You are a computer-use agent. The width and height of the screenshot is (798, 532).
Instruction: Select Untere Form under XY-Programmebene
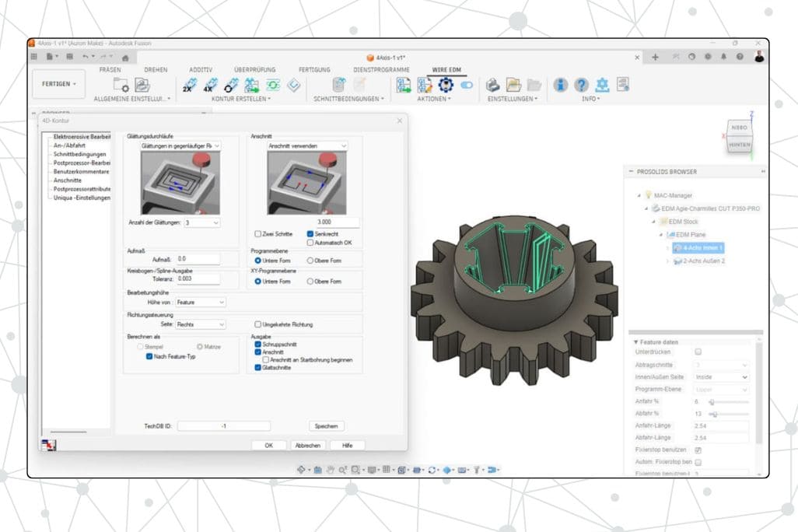(257, 282)
